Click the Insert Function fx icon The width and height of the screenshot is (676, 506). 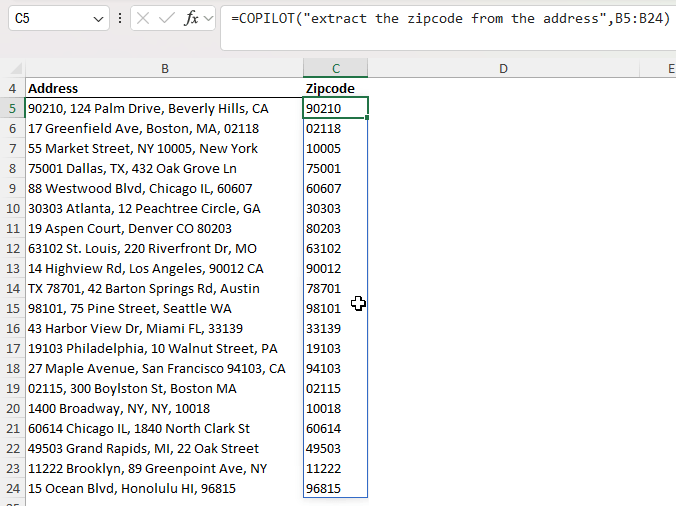tap(191, 18)
